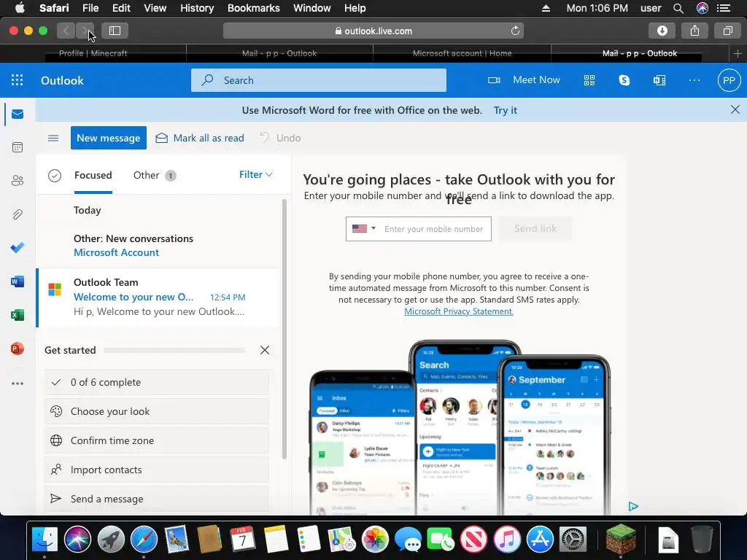Click the Outlook search box
The image size is (747, 560).
pos(319,80)
